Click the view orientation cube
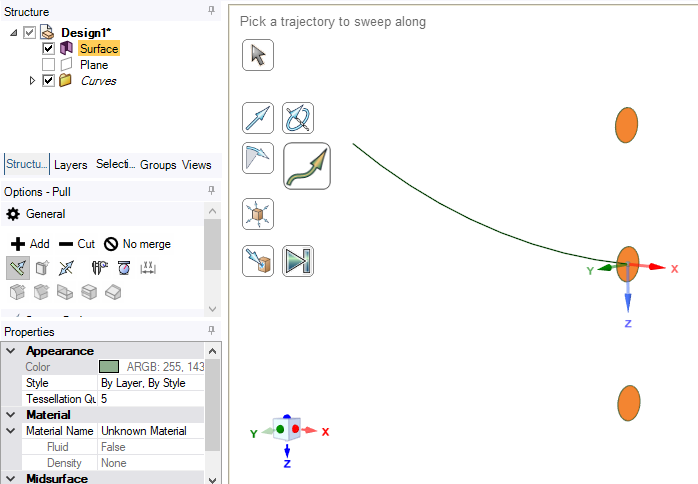 [x=287, y=429]
